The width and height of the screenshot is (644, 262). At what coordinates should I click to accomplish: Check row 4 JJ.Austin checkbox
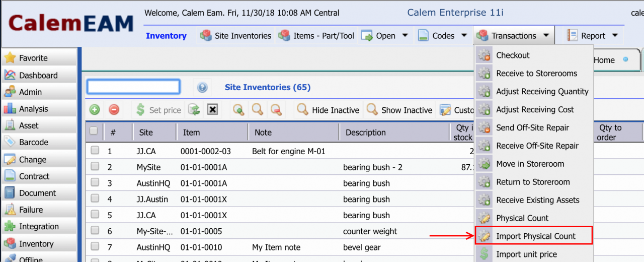pos(95,199)
